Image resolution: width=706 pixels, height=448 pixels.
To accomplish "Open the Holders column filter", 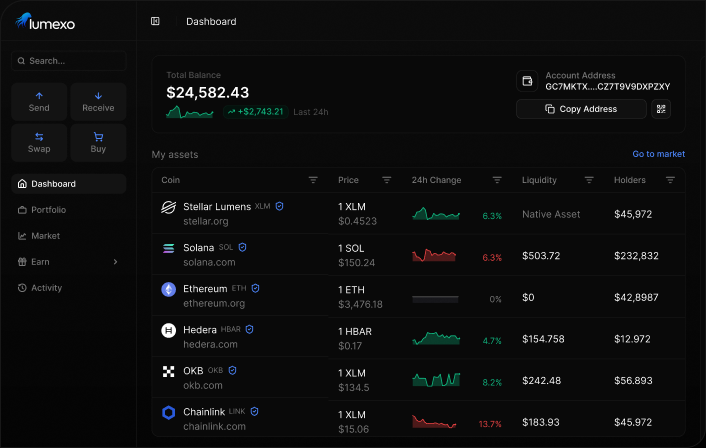I will coord(670,180).
